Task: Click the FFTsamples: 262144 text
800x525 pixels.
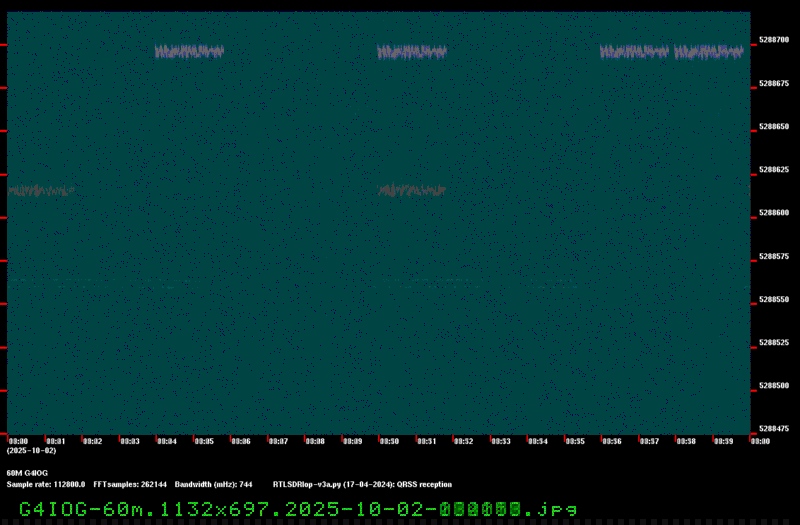Action: [130, 484]
